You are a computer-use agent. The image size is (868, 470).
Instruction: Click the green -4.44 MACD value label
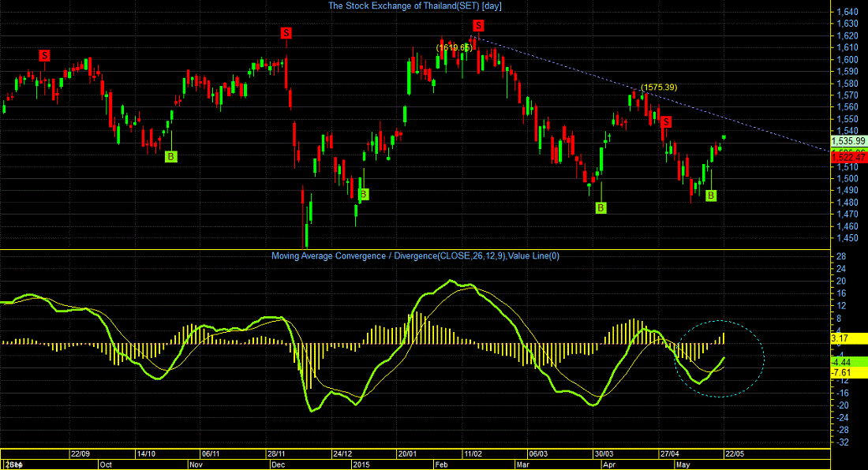[x=848, y=362]
